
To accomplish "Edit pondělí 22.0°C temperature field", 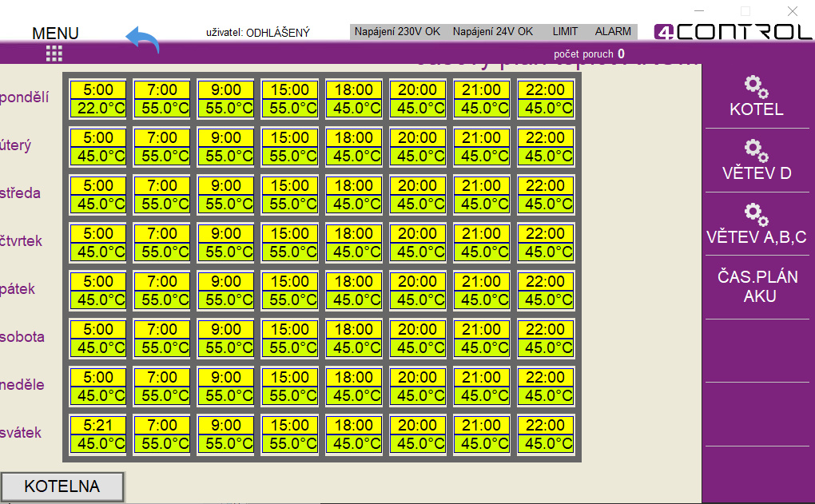I will [x=98, y=108].
